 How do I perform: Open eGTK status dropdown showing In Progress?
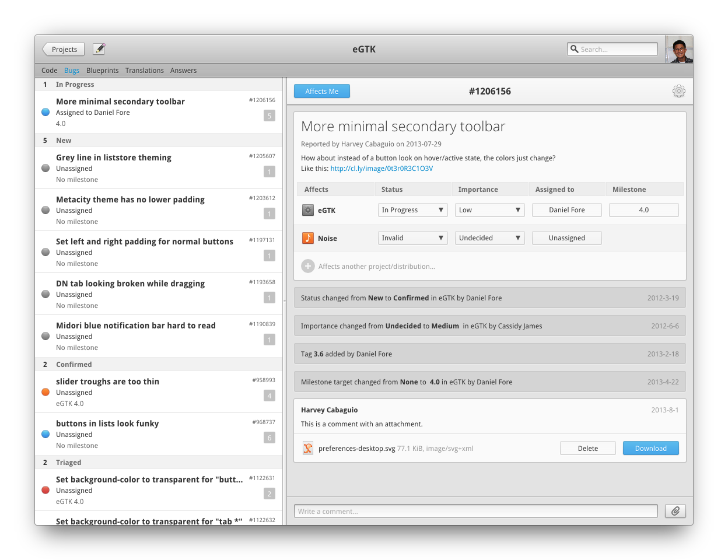413,210
